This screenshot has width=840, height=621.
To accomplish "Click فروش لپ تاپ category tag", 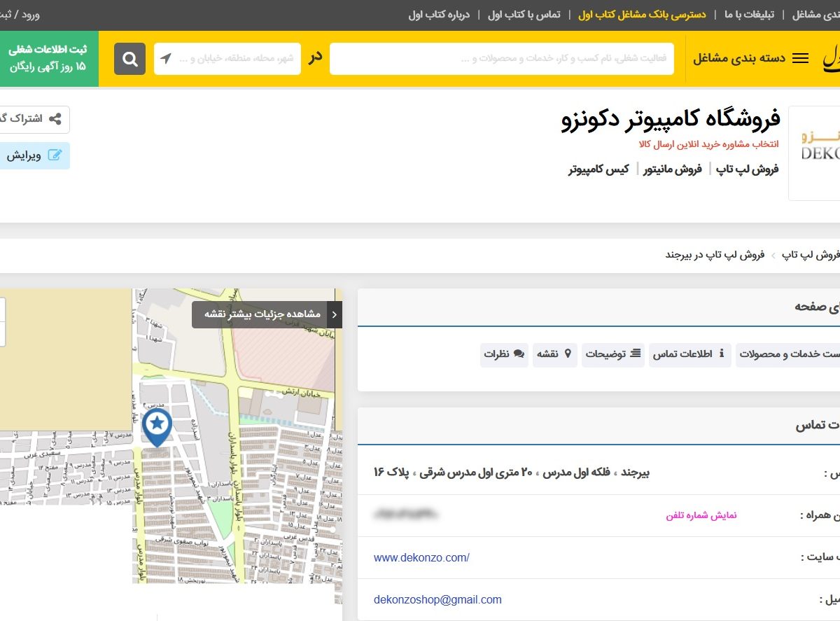I will pos(748,169).
